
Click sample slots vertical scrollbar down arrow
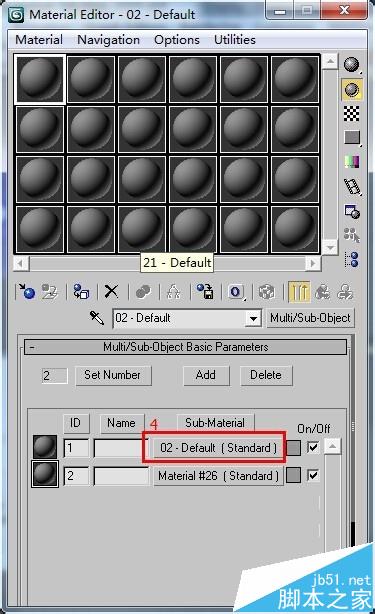(x=330, y=247)
